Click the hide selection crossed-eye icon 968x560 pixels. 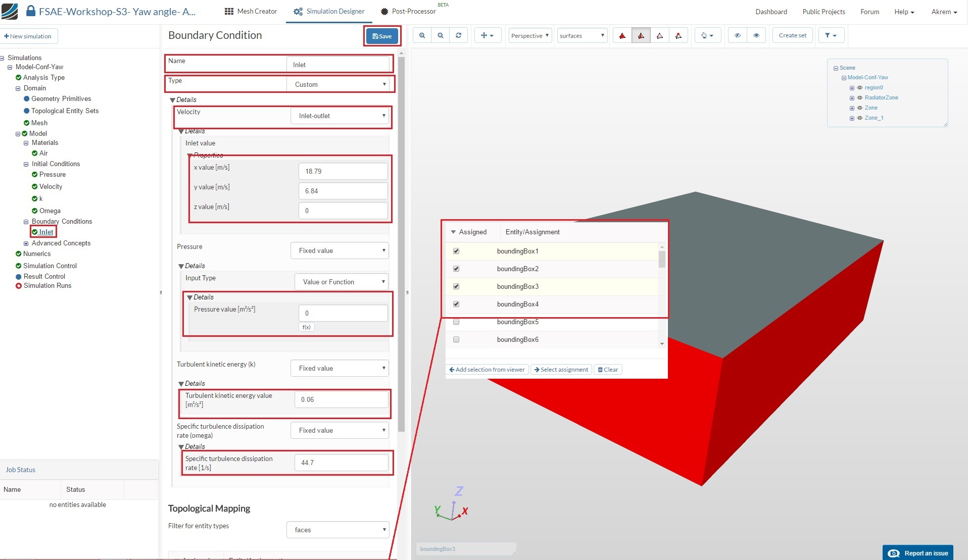[738, 35]
